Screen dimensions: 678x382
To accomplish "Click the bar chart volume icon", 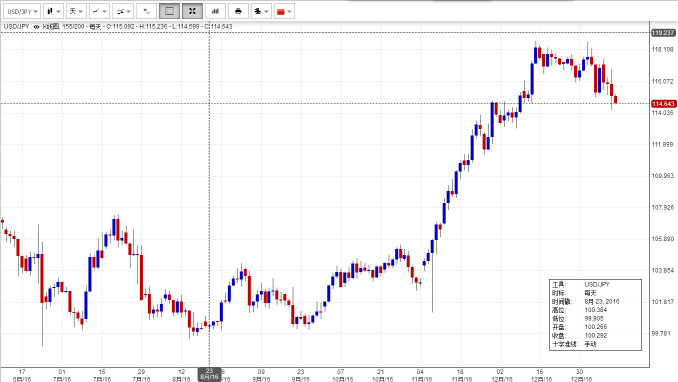I will (x=215, y=11).
